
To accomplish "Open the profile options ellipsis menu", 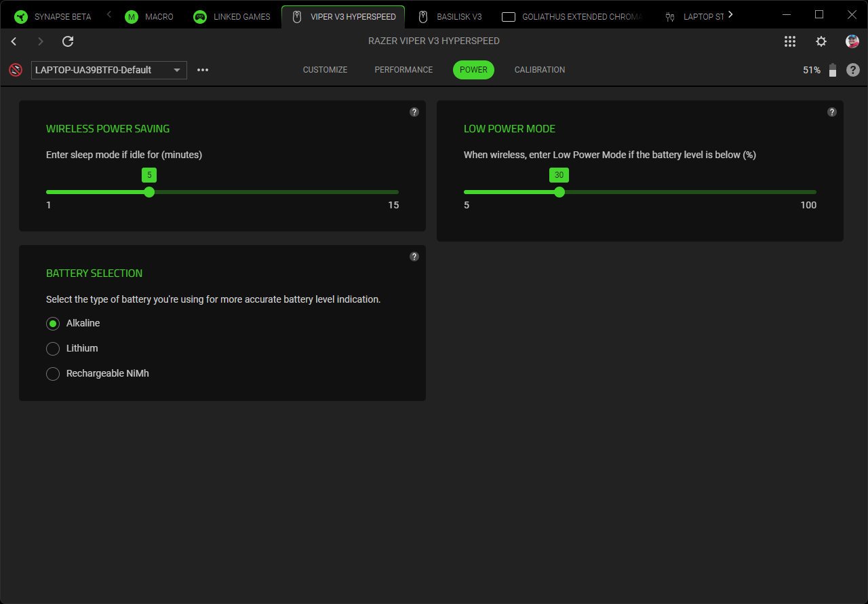I will 203,70.
